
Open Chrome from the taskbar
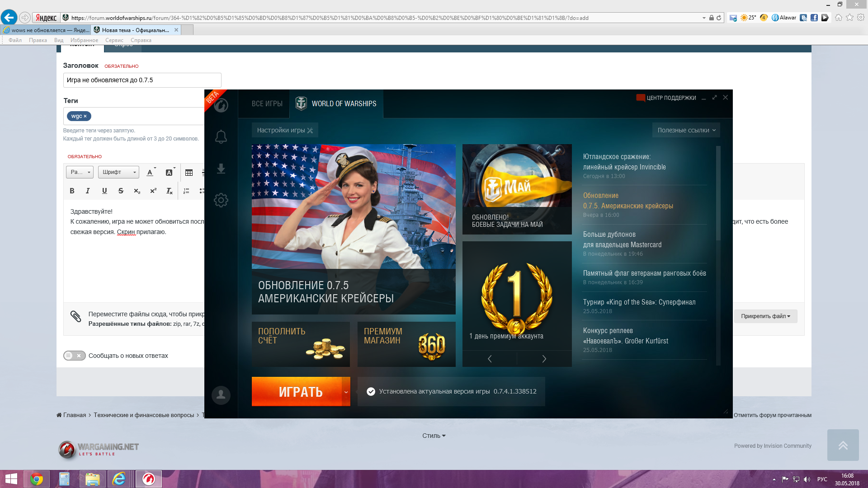coord(37,479)
